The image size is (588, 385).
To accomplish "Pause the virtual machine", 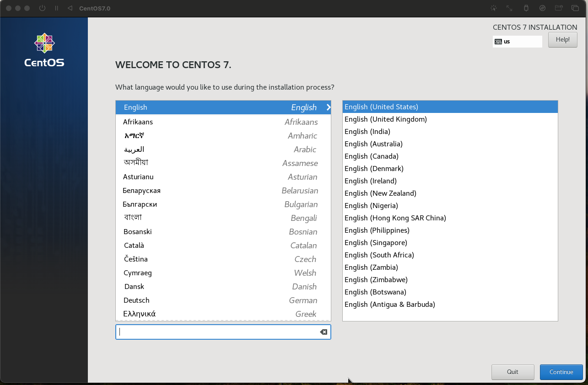I will click(x=56, y=8).
